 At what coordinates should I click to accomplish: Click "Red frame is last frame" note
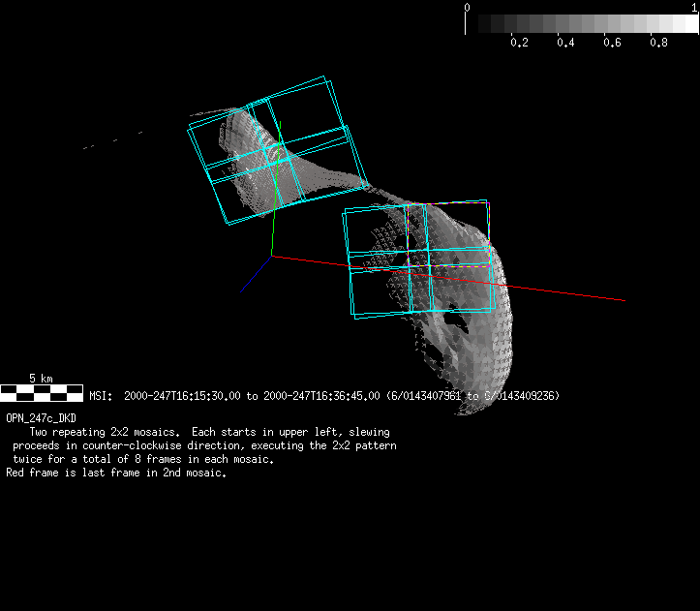click(x=116, y=474)
